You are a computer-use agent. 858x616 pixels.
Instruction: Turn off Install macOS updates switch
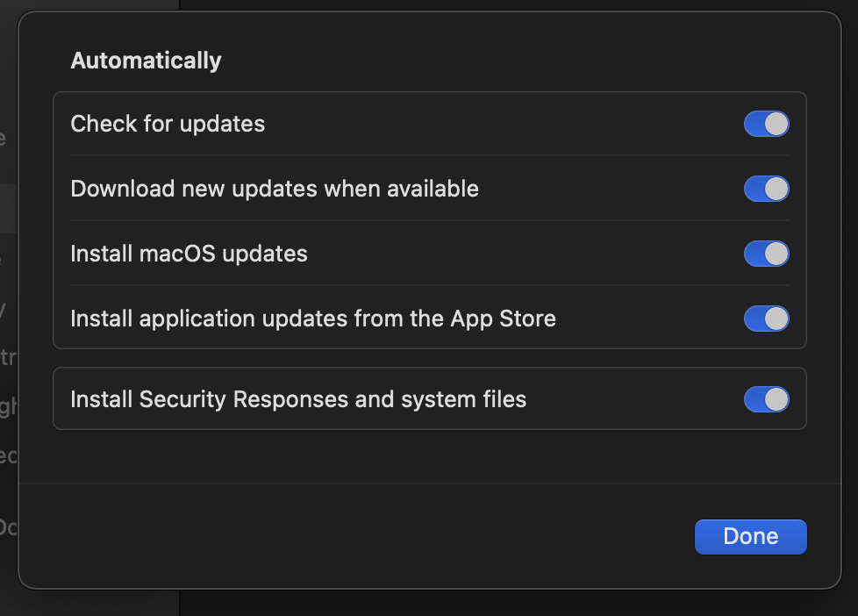(x=766, y=254)
